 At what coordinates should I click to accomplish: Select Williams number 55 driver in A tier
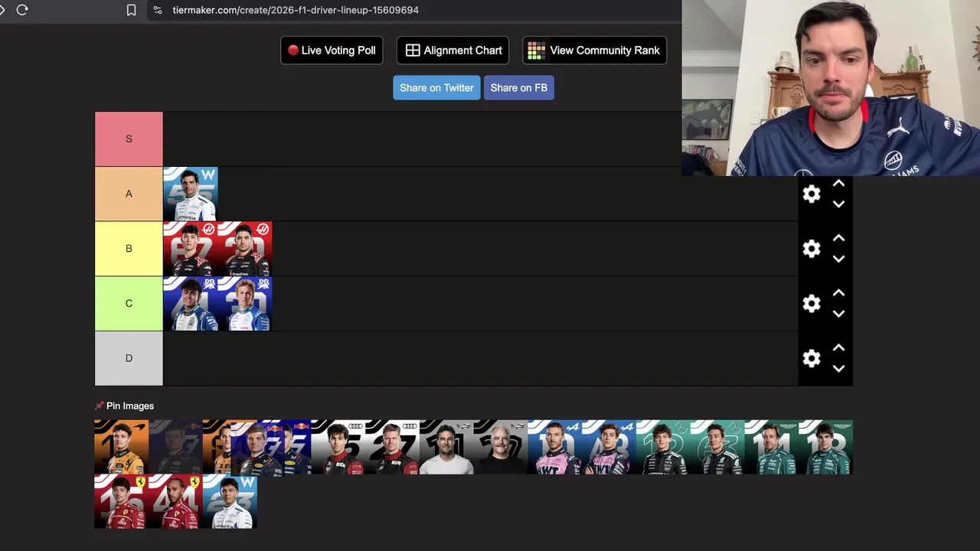[x=191, y=194]
